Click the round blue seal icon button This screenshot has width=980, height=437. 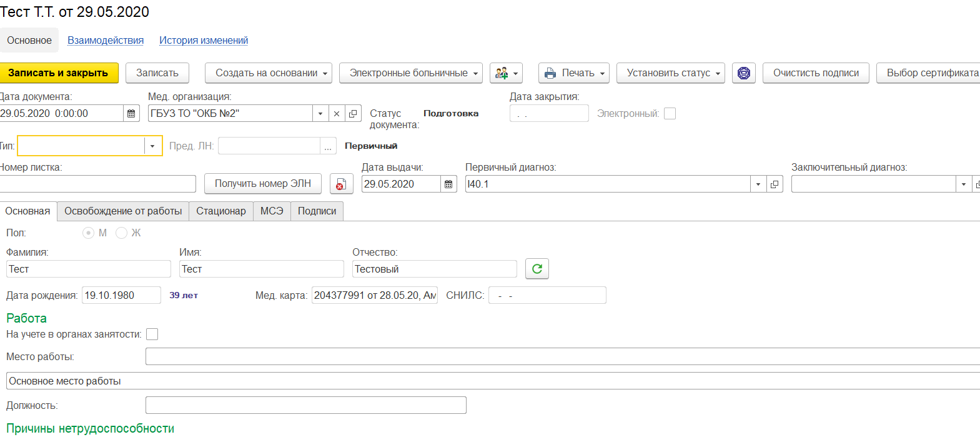click(743, 73)
